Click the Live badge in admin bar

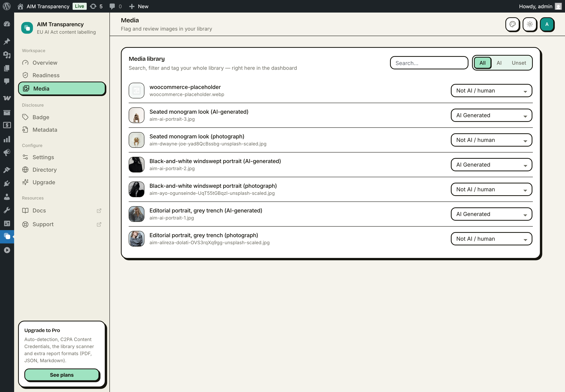[79, 6]
